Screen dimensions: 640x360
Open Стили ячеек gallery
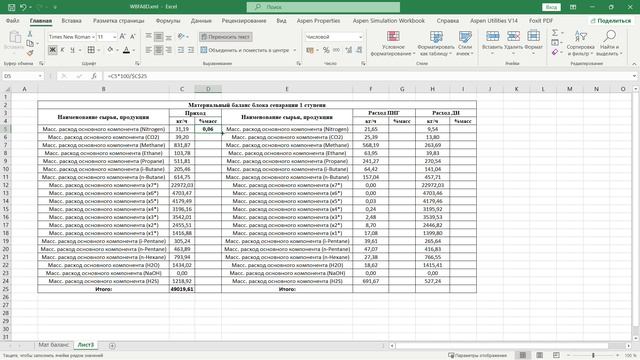pyautogui.click(x=465, y=43)
